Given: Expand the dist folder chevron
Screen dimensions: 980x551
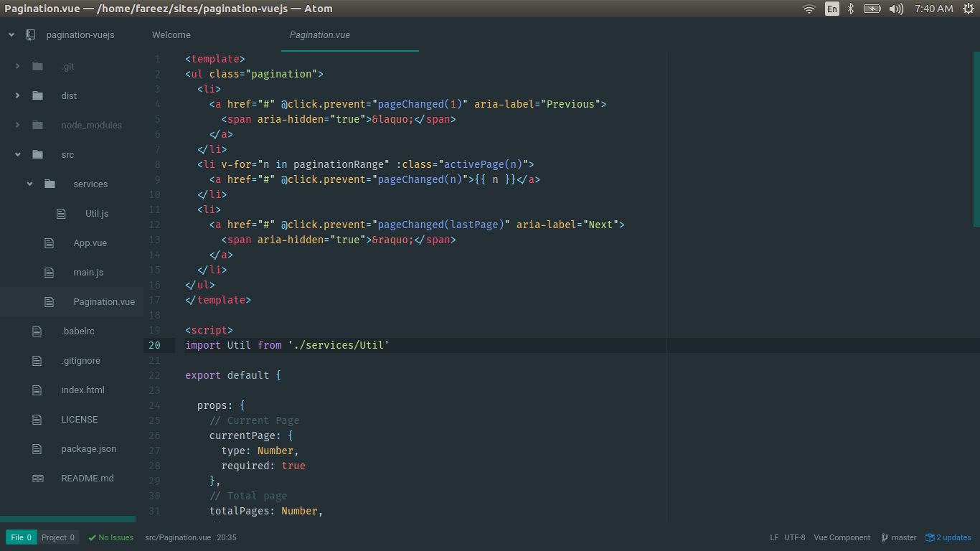Looking at the screenshot, I should coord(17,95).
